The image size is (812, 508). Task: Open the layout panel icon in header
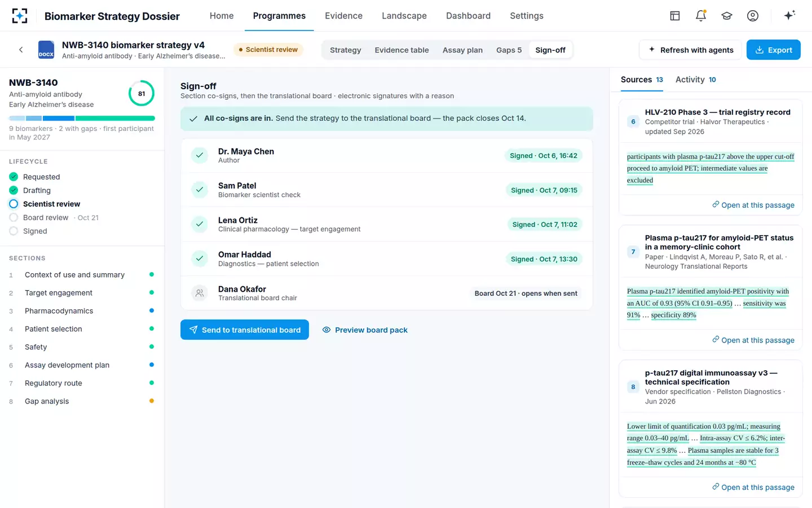pyautogui.click(x=675, y=16)
